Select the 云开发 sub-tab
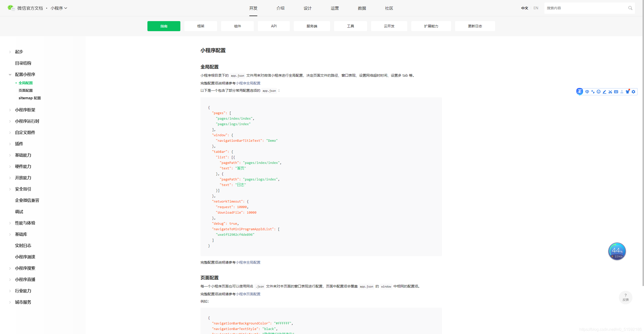The image size is (644, 334). coord(389,26)
